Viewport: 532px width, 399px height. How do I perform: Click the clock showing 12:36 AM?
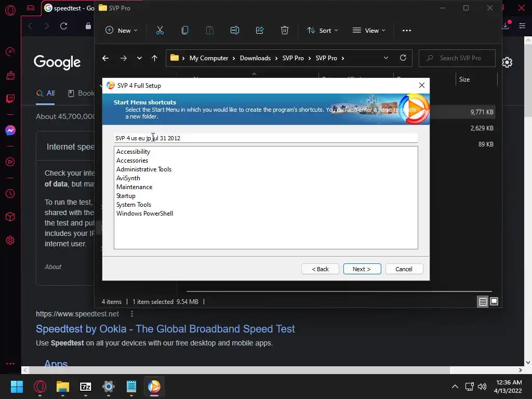click(509, 382)
